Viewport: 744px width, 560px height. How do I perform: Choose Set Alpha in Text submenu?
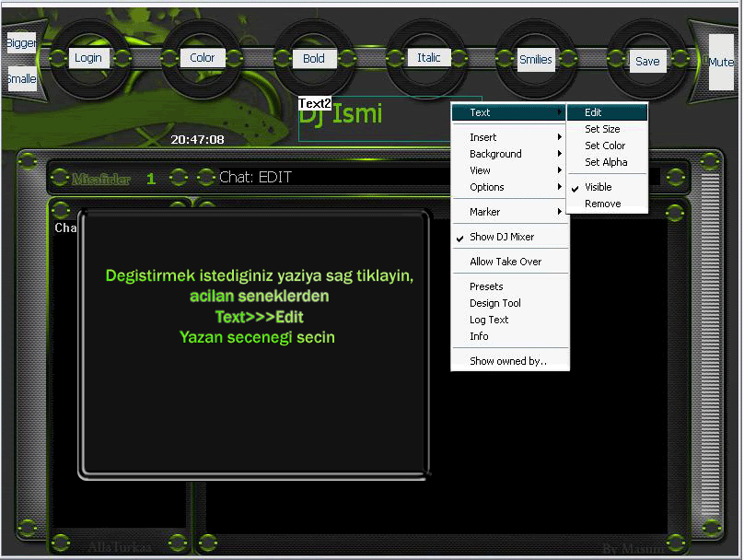pos(606,162)
